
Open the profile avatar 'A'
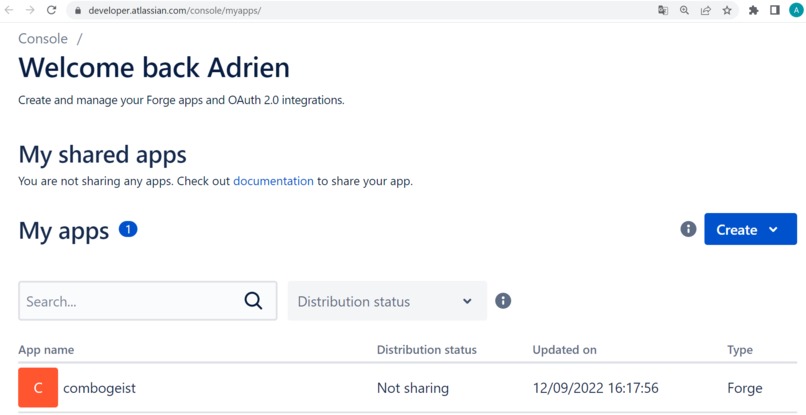(796, 10)
